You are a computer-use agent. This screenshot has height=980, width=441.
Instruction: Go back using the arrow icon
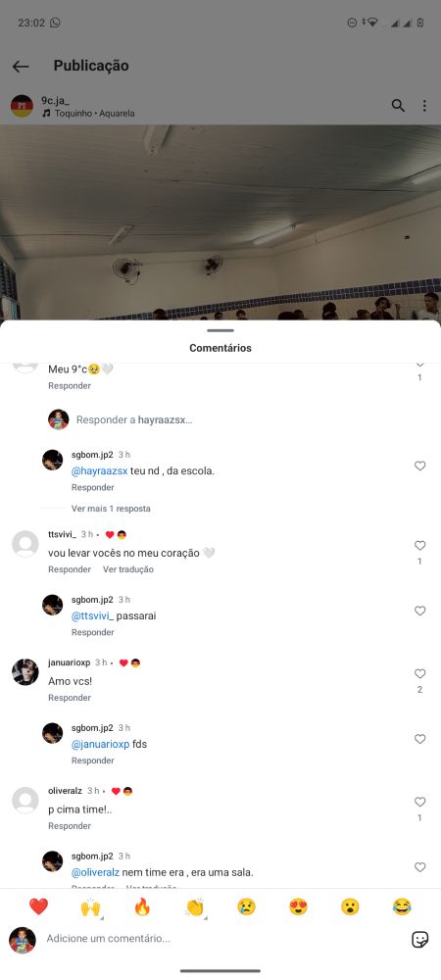point(21,67)
